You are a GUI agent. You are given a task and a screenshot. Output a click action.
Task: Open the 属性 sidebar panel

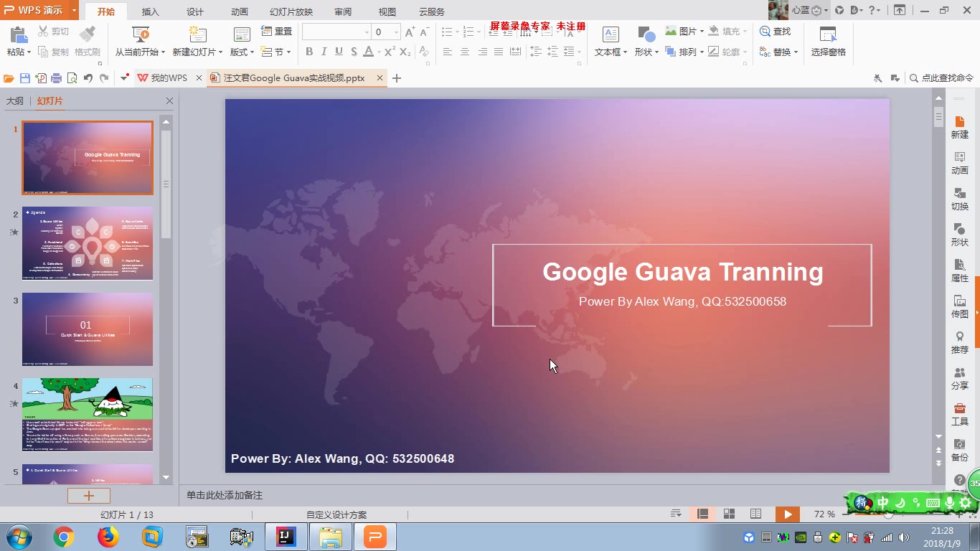pos(960,270)
